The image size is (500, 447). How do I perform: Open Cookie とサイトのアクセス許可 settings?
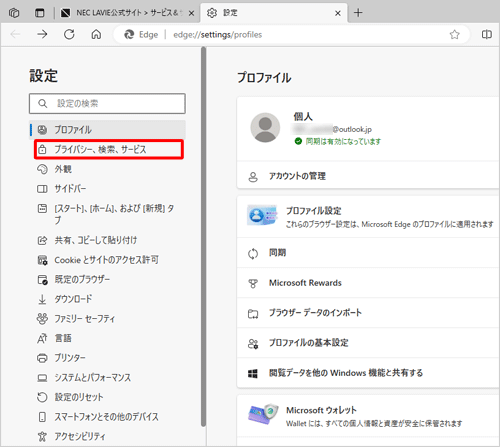(x=107, y=260)
